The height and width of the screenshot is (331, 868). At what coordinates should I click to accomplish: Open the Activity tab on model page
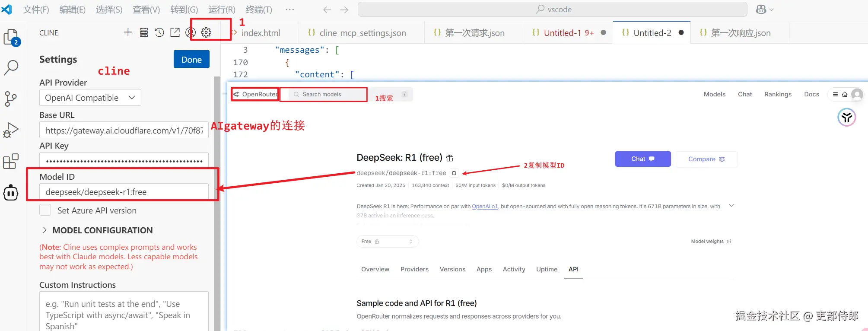tap(514, 269)
